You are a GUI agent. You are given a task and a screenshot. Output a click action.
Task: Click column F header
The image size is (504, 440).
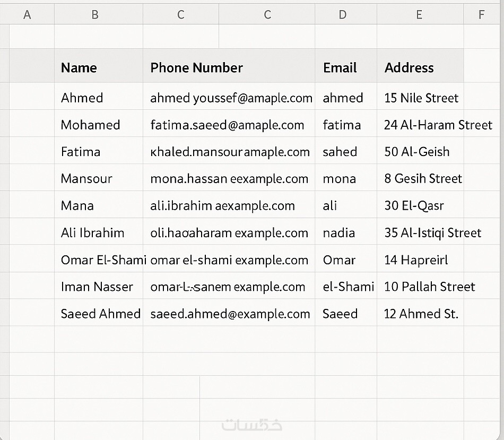[481, 15]
